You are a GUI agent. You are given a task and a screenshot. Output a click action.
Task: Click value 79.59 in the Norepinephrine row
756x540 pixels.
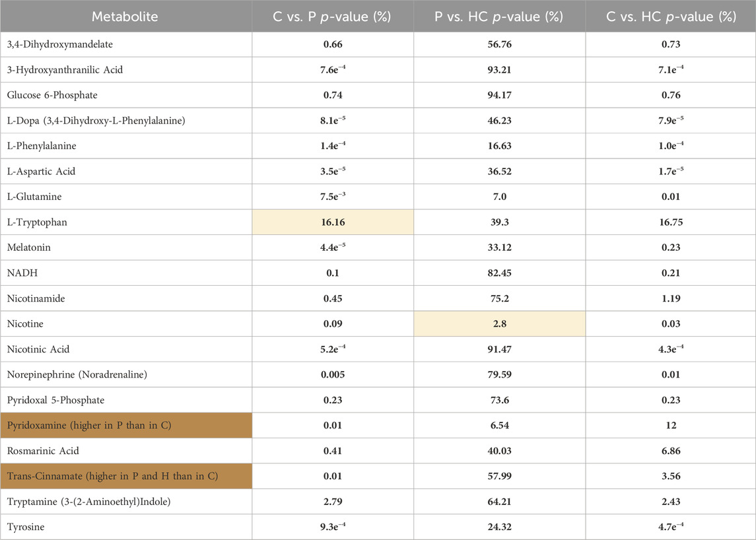tap(500, 374)
